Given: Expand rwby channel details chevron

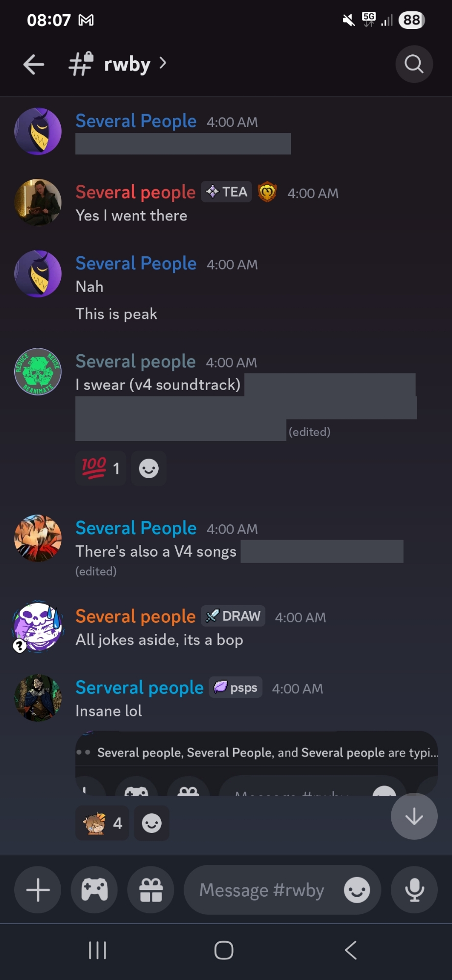Looking at the screenshot, I should point(163,63).
